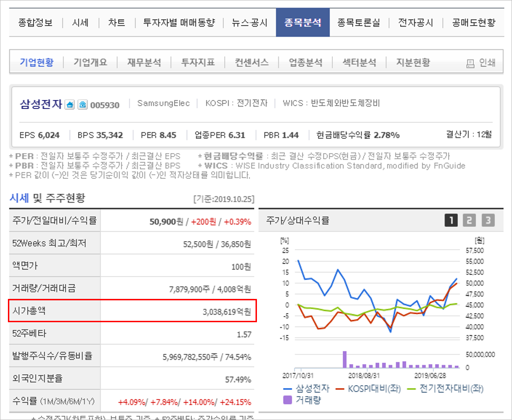Screen dimensions: 512x420
Task: Click the blue 삼성전자 legend swatch
Action: coord(287,389)
